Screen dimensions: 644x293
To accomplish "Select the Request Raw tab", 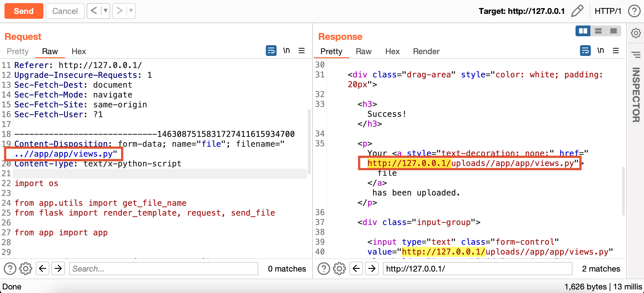I will point(50,51).
